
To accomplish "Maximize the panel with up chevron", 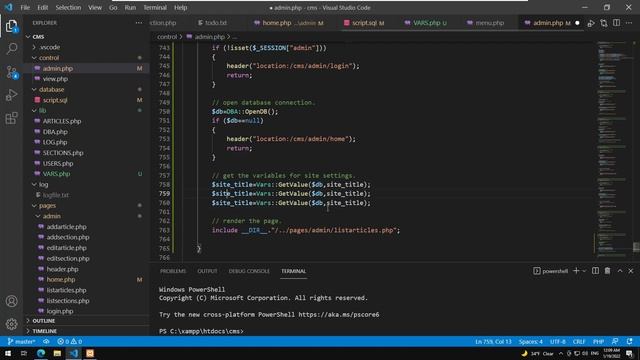I will tap(620, 271).
